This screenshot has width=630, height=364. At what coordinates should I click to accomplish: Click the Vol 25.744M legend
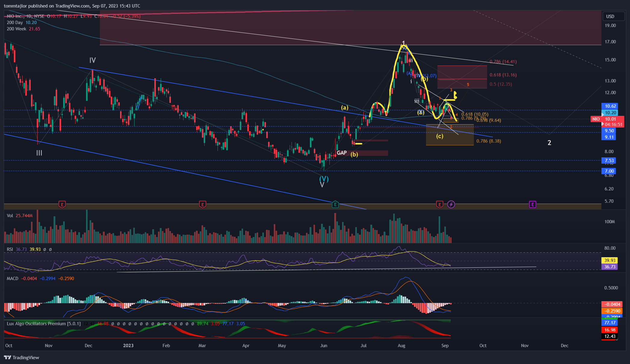(20, 216)
